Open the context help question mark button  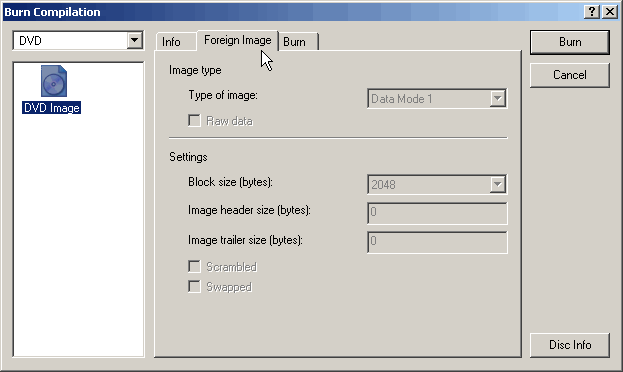(x=592, y=12)
